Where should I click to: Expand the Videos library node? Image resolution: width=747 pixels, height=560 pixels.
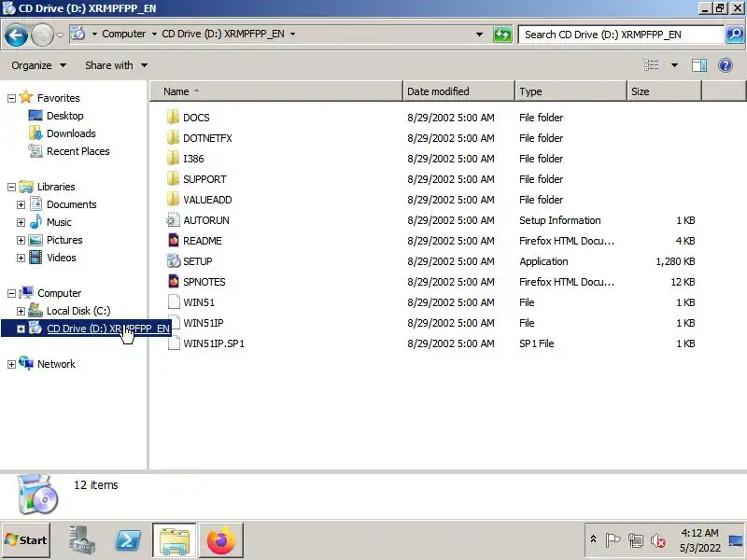pos(21,259)
